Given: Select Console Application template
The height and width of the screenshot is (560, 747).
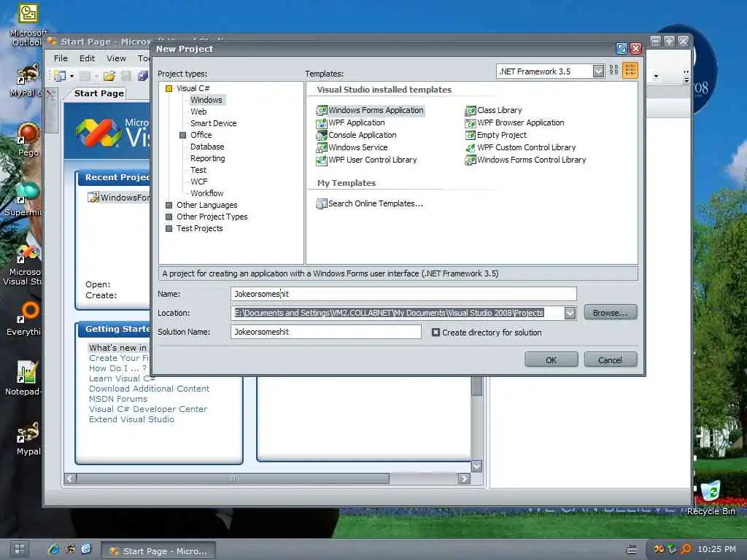Looking at the screenshot, I should tap(356, 135).
